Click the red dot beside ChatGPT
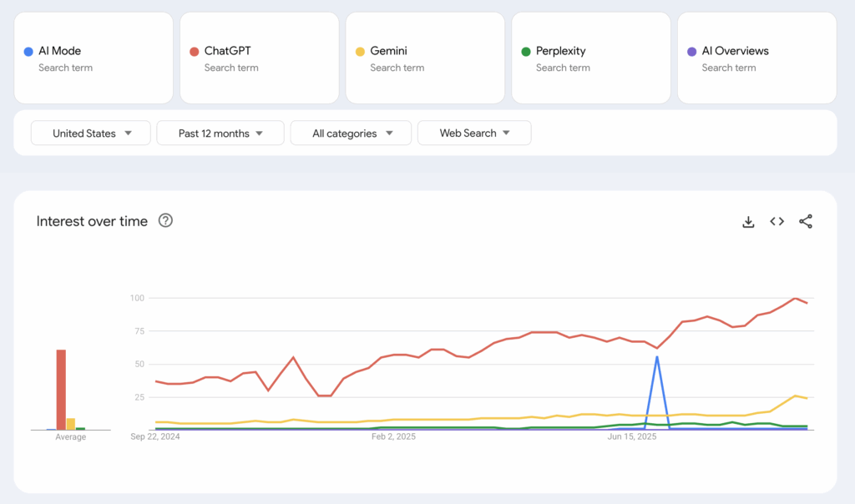 195,52
